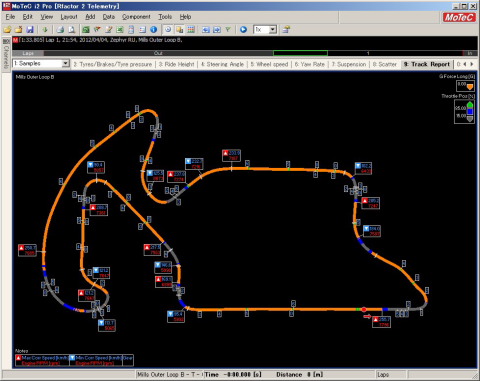Open the File menu
This screenshot has width=480, height=381.
coord(10,17)
